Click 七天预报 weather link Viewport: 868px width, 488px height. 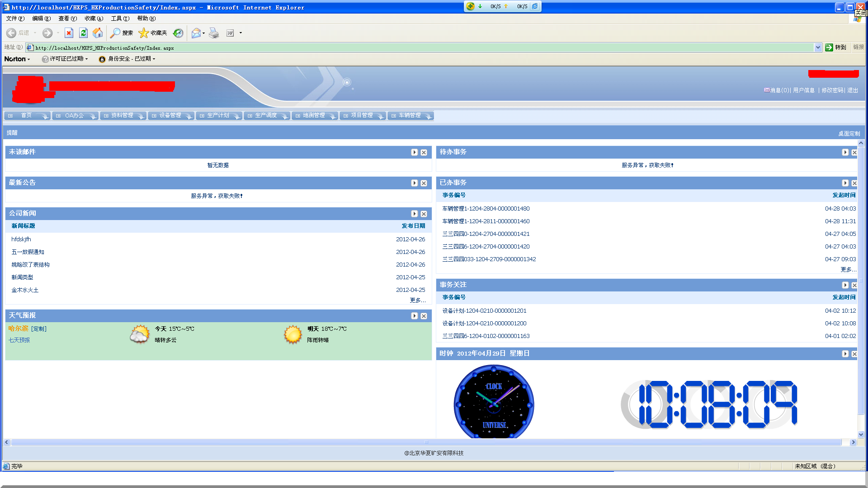tap(19, 340)
